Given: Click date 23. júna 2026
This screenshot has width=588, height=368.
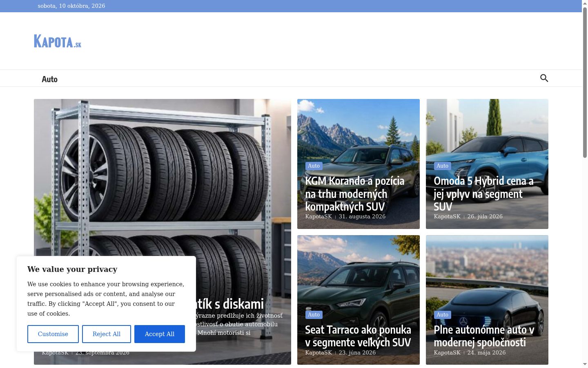Looking at the screenshot, I should 357,353.
